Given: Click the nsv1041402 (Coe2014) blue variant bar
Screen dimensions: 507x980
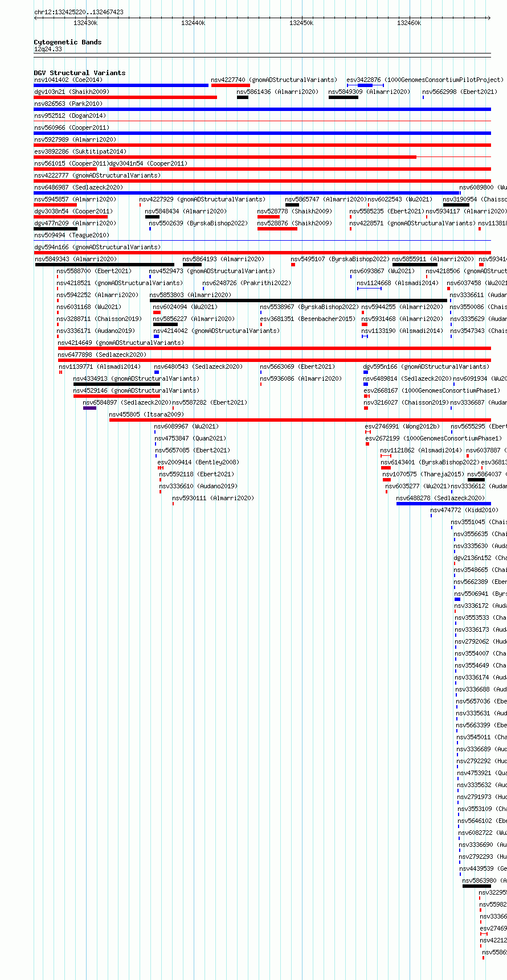Looking at the screenshot, I should pyautogui.click(x=121, y=85).
